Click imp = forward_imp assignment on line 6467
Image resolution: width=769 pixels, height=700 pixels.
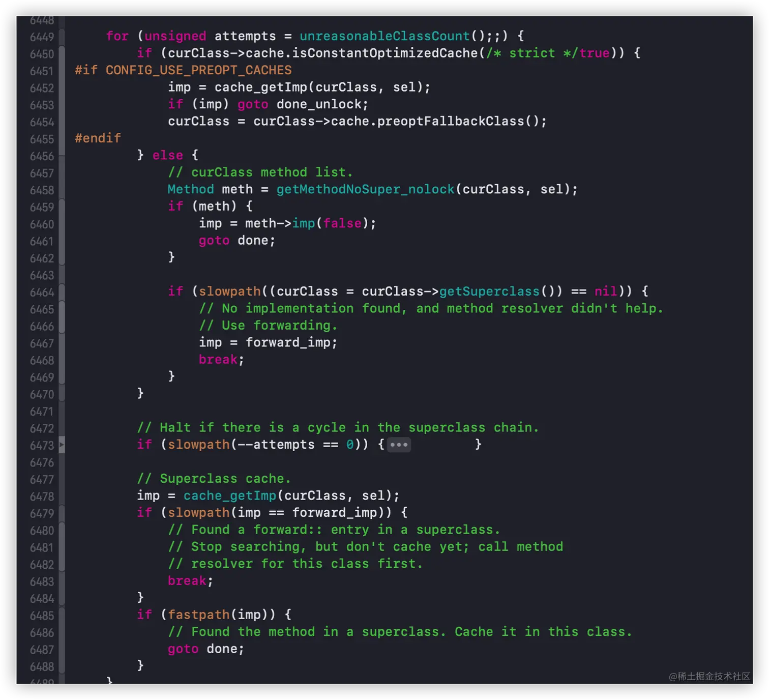268,343
